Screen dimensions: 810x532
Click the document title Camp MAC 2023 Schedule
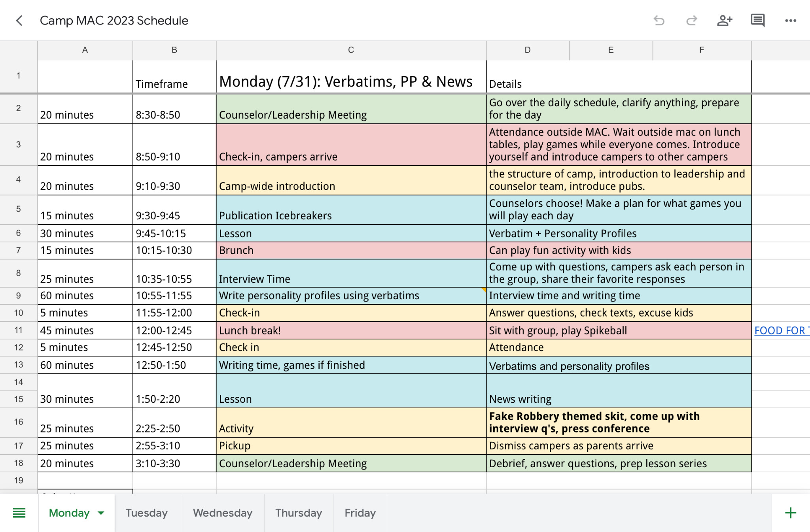pos(114,21)
